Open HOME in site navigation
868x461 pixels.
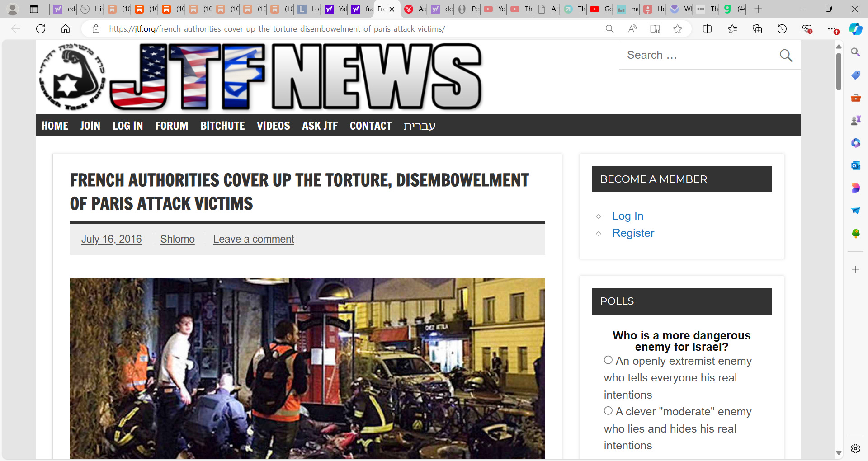(55, 126)
